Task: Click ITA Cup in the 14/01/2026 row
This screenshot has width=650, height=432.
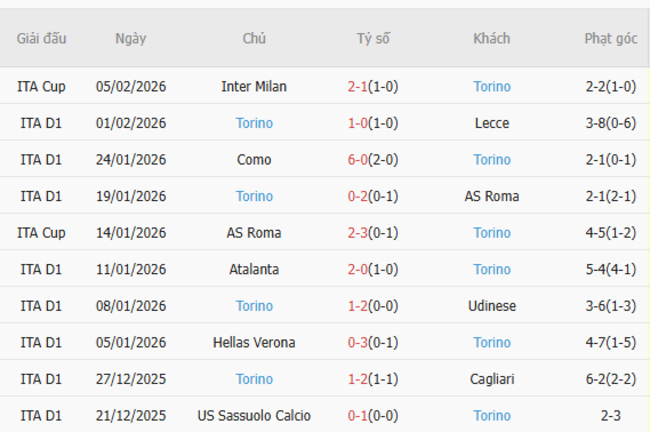Action: (x=42, y=233)
